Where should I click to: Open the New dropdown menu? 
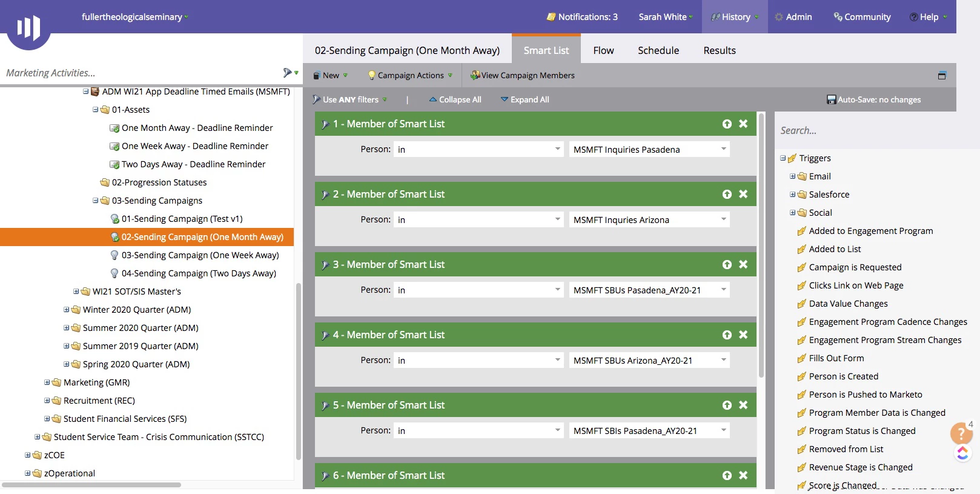pyautogui.click(x=330, y=75)
